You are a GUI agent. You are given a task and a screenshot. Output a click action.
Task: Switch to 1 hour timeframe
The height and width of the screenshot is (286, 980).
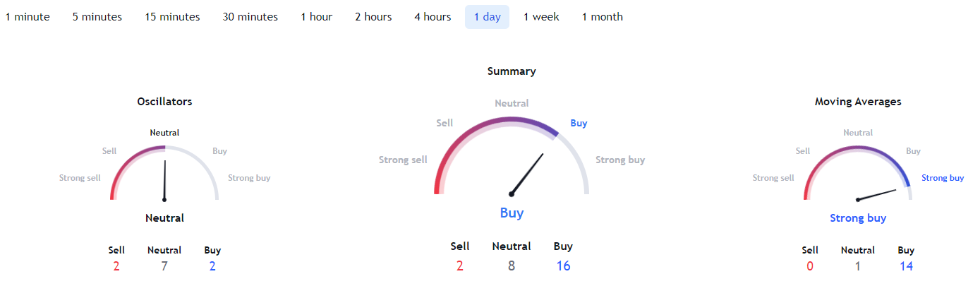click(316, 17)
